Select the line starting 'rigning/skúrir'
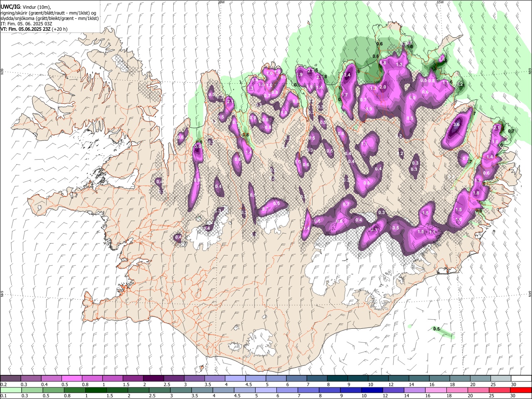 point(48,12)
